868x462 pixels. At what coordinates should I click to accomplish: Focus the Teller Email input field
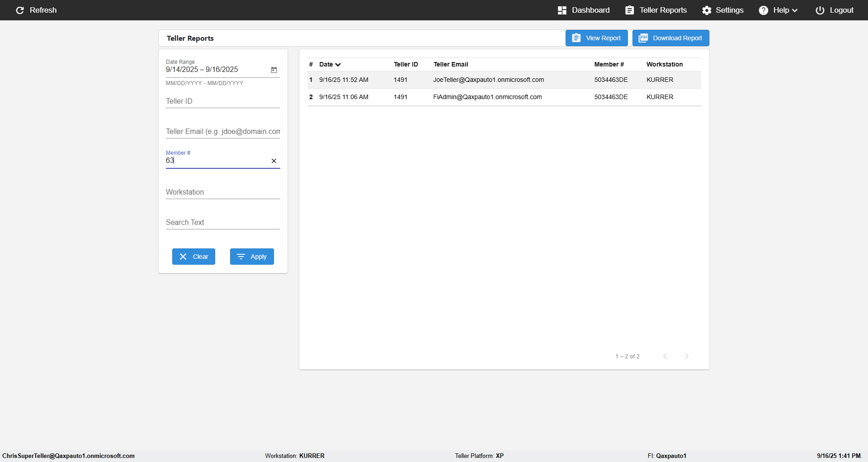click(223, 132)
